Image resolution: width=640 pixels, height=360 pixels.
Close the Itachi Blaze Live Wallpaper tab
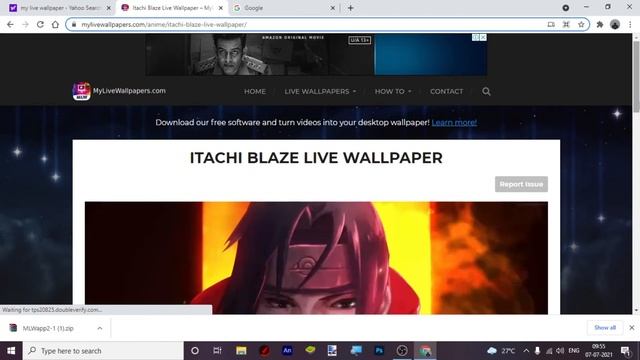pyautogui.click(x=221, y=8)
